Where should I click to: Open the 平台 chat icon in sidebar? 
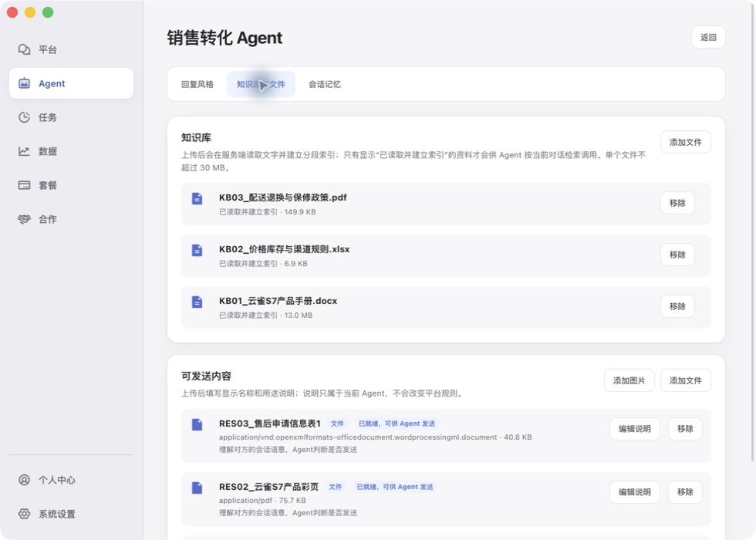coord(24,49)
